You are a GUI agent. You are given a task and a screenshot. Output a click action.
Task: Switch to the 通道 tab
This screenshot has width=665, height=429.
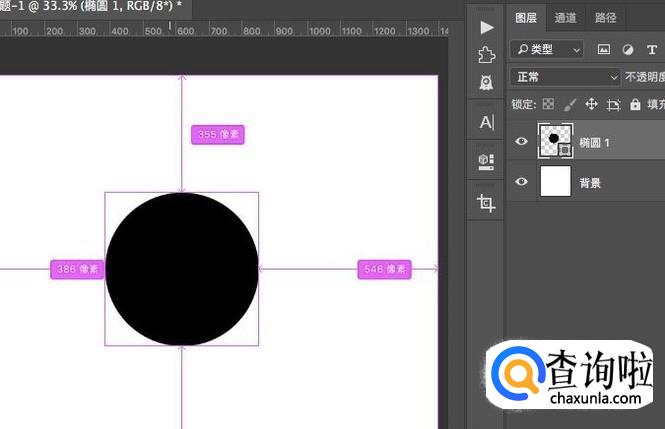[565, 18]
